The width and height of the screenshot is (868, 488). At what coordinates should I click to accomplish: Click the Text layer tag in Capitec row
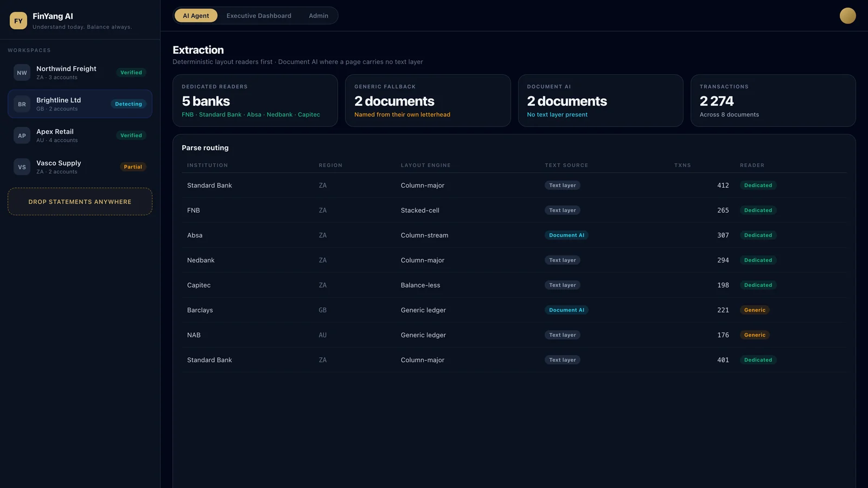pos(563,285)
